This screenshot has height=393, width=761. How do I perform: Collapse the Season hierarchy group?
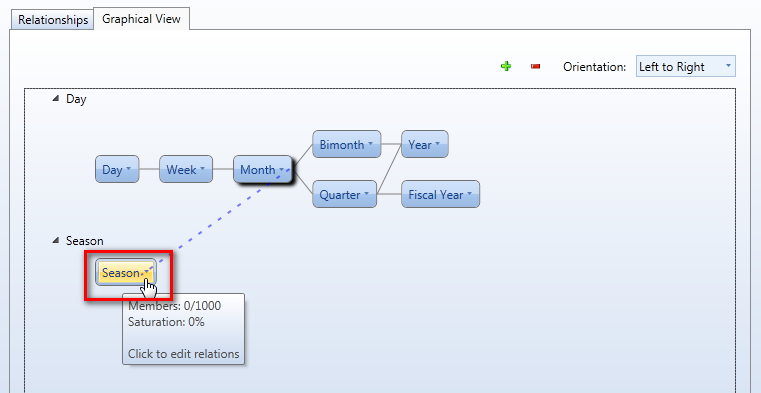tap(56, 240)
